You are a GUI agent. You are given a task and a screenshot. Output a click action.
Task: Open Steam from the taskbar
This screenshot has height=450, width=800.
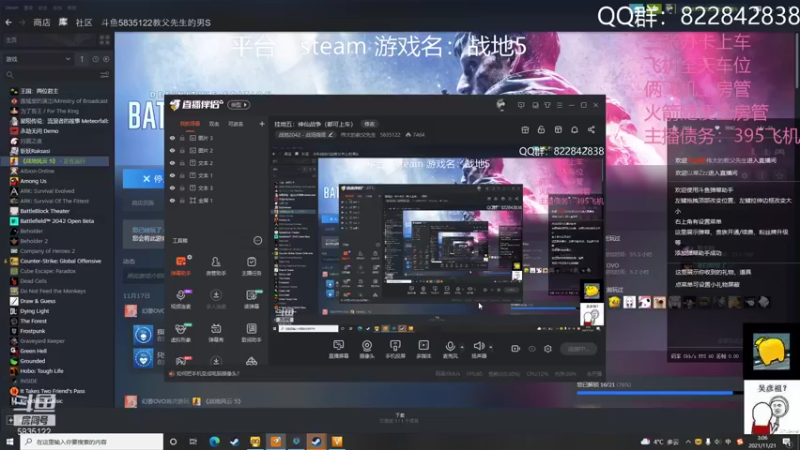[316, 442]
